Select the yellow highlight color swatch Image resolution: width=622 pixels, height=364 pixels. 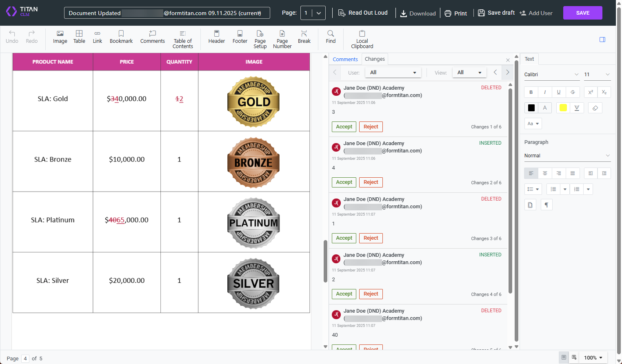tap(563, 108)
